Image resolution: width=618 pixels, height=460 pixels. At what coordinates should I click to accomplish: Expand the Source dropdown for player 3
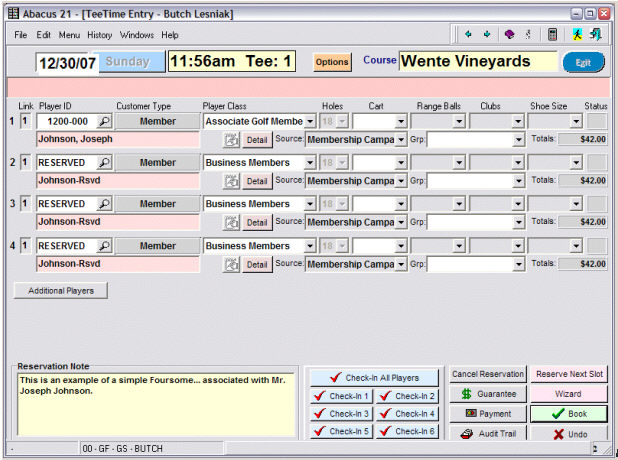coord(400,223)
